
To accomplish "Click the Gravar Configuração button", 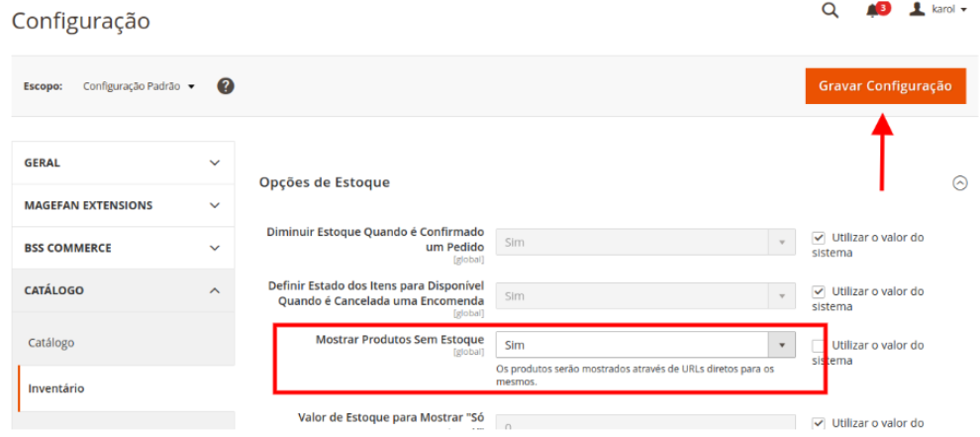I will point(885,86).
